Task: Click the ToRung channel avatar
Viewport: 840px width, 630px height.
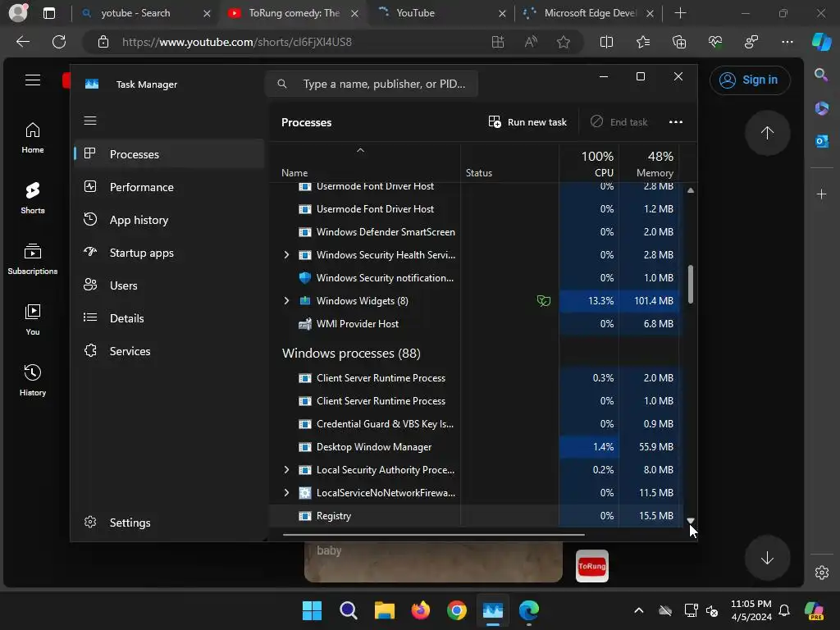Action: pos(592,566)
